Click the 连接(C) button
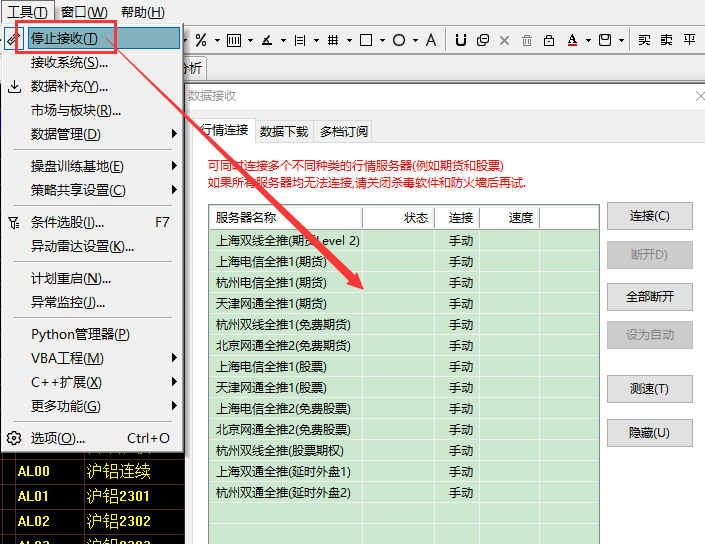The image size is (705, 544). click(650, 216)
